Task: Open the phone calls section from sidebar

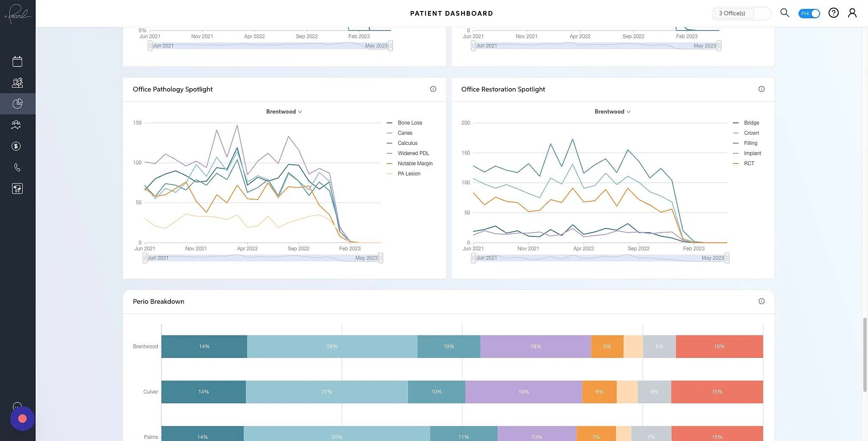Action: point(17,167)
